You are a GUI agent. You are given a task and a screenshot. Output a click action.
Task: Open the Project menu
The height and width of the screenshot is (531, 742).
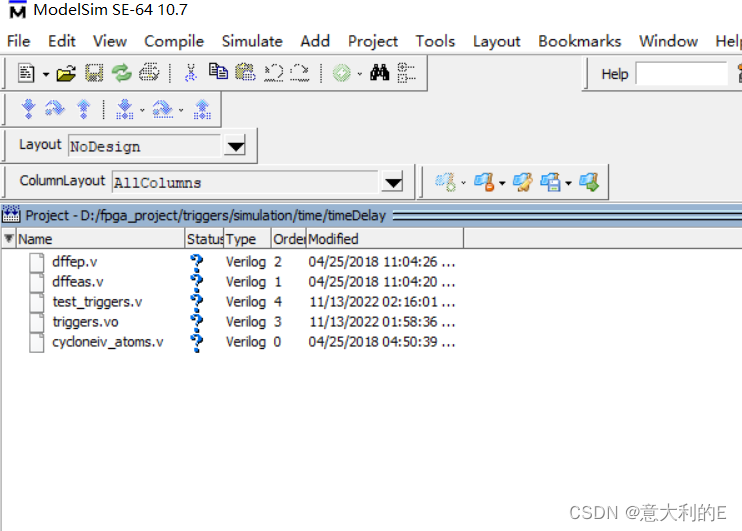[372, 41]
